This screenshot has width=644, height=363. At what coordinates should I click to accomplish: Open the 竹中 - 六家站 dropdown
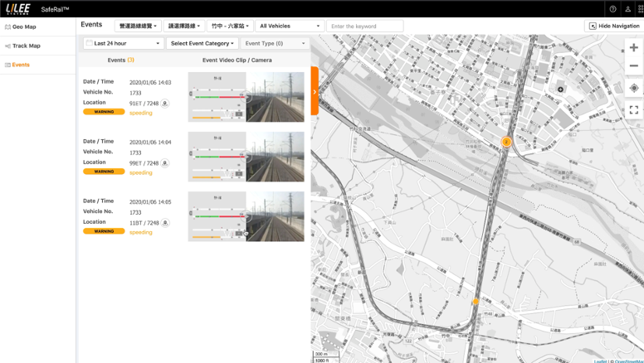230,26
